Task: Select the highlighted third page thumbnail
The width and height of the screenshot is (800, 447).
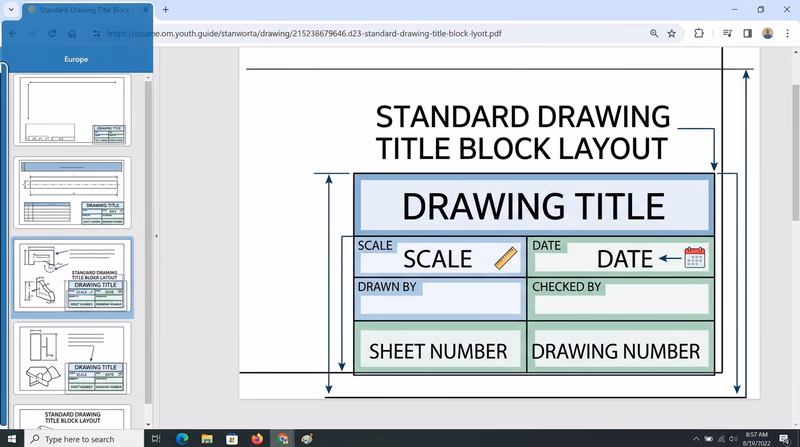Action: pyautogui.click(x=72, y=275)
